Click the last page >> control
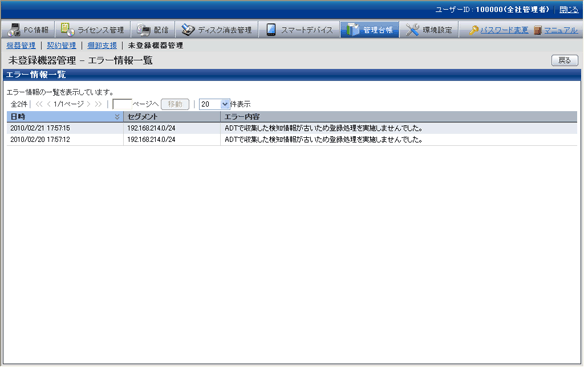 pyautogui.click(x=98, y=104)
